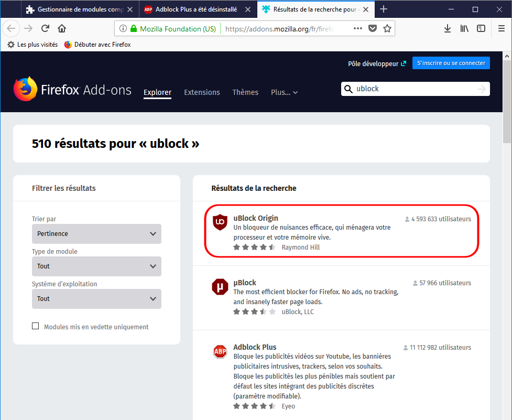Enable Modules mis en vedette uniquement checkbox
This screenshot has width=512, height=420.
click(35, 326)
